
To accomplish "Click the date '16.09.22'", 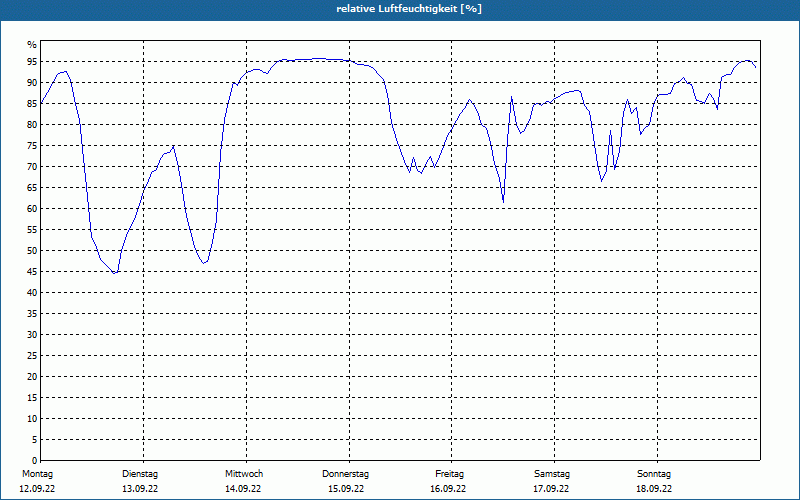I will click(448, 489).
